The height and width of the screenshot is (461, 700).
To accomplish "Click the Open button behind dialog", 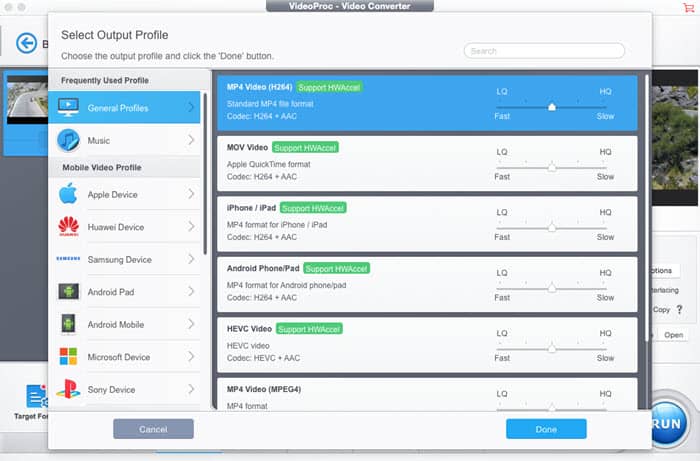I will click(x=673, y=335).
